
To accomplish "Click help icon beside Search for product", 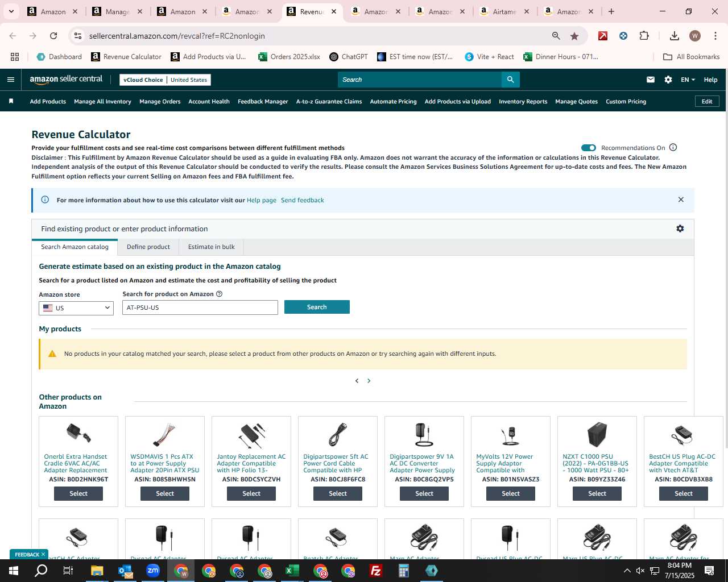I will coord(220,294).
